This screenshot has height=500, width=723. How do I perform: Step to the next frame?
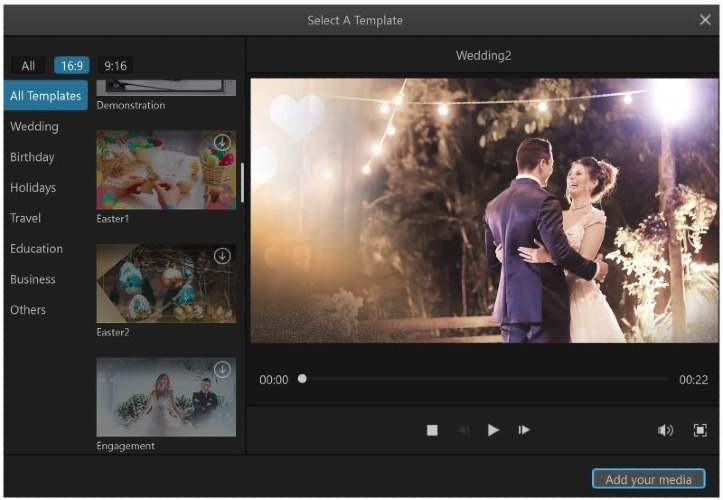pyautogui.click(x=523, y=430)
